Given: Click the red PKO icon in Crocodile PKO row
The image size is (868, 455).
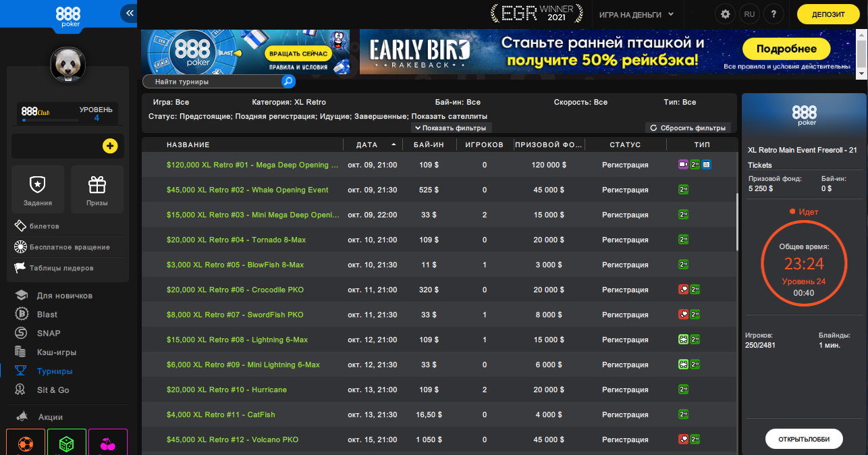Looking at the screenshot, I should click(683, 290).
